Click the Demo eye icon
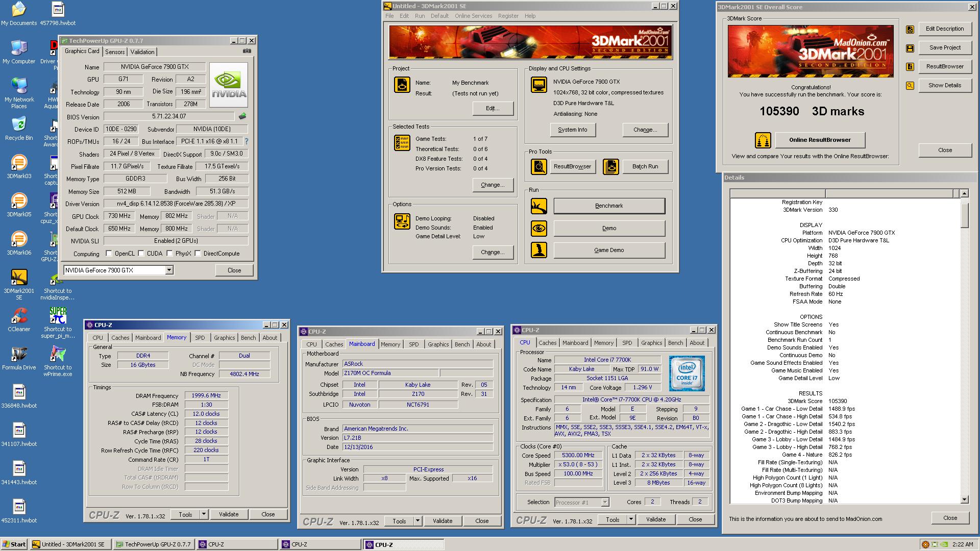 tap(539, 228)
